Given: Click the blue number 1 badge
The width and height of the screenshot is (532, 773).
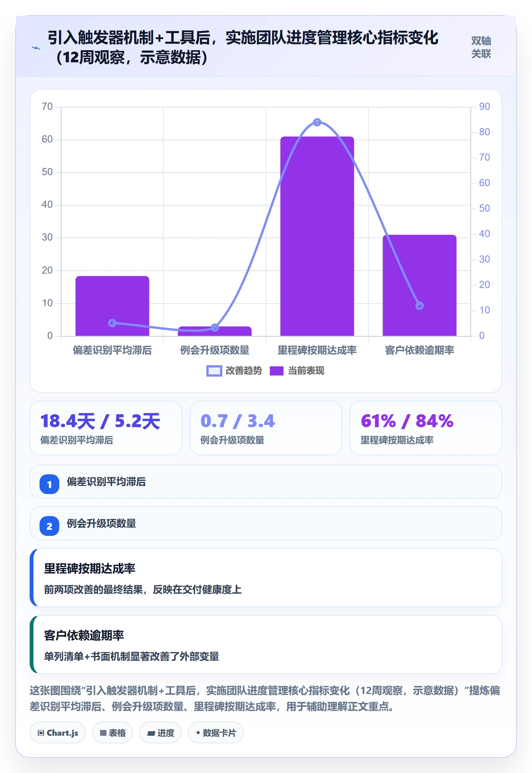Looking at the screenshot, I should point(49,484).
